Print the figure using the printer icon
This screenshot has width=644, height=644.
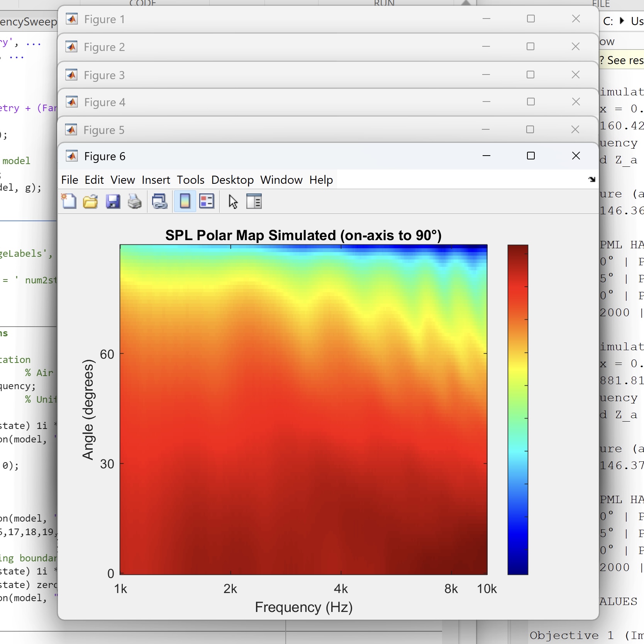[x=135, y=202]
